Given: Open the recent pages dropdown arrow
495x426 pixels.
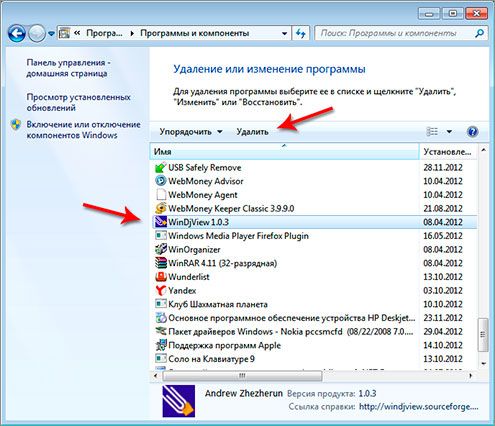Looking at the screenshot, I should pos(51,33).
